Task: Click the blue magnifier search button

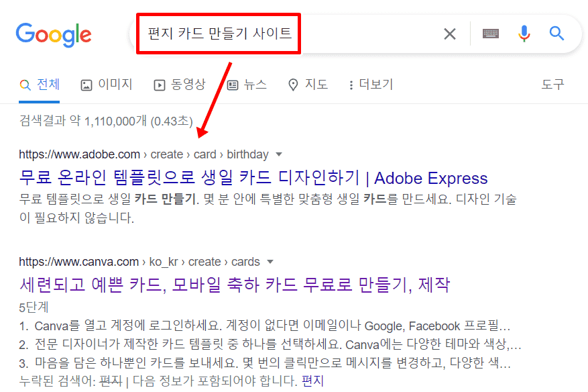Action: (556, 34)
